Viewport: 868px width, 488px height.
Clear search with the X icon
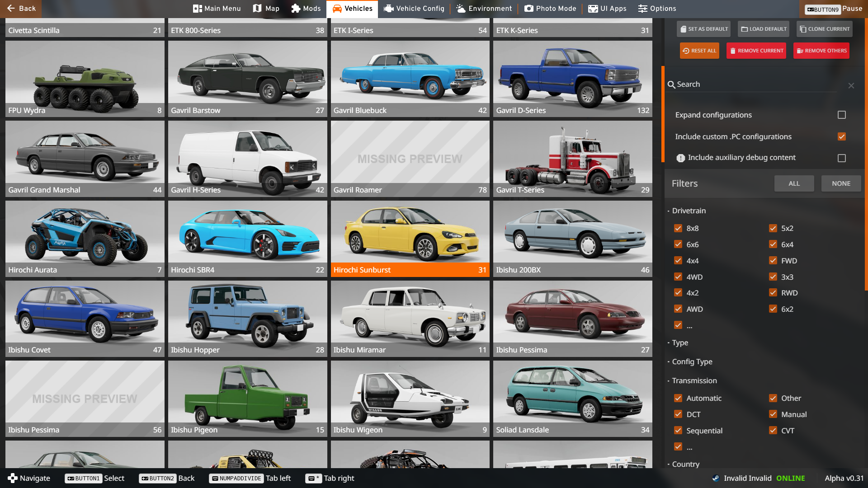tap(851, 85)
